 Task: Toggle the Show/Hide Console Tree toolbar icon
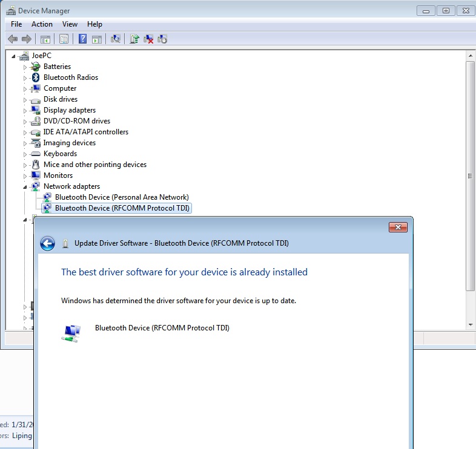[45, 39]
